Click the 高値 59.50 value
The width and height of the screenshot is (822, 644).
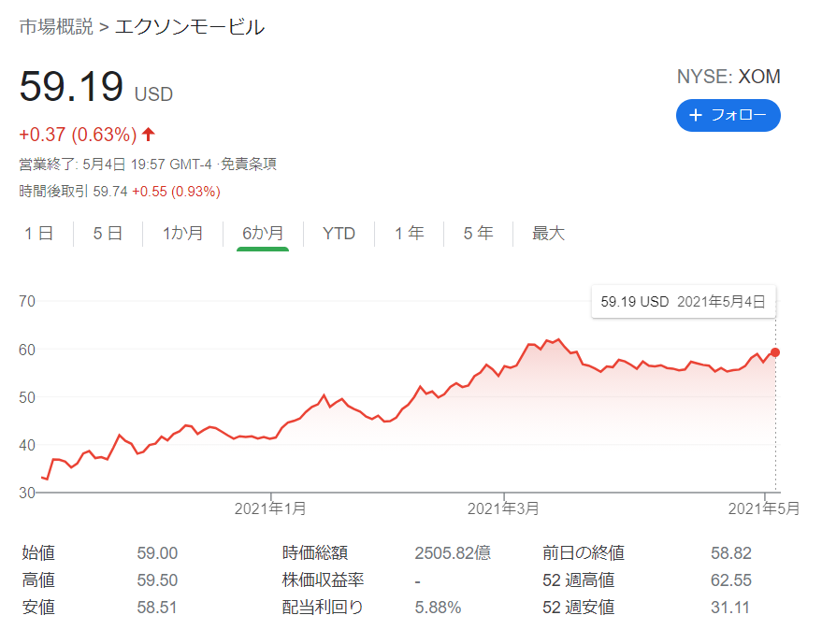(x=157, y=580)
